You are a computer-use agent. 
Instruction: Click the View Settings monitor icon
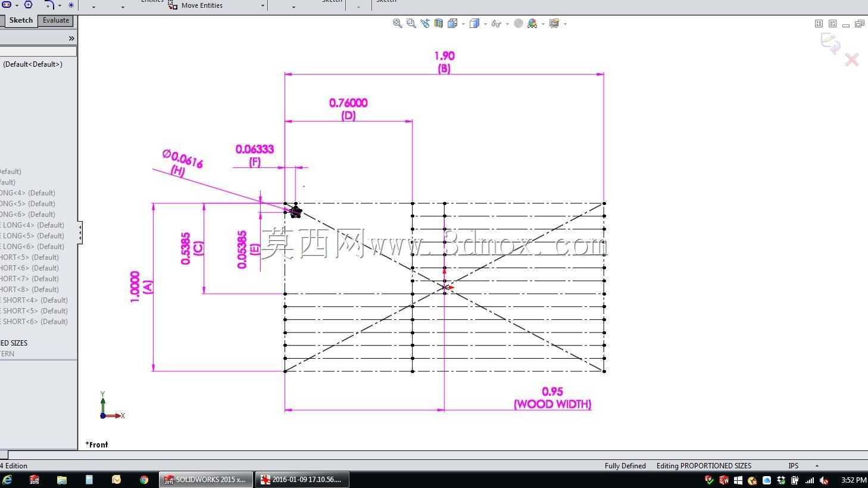pos(554,23)
